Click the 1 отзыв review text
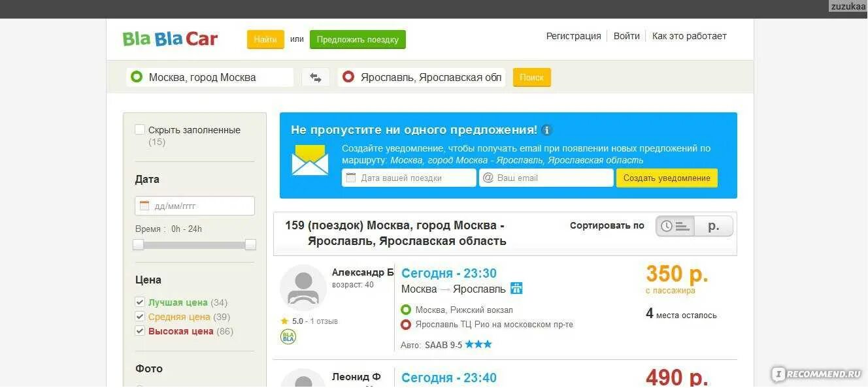 pyautogui.click(x=324, y=321)
